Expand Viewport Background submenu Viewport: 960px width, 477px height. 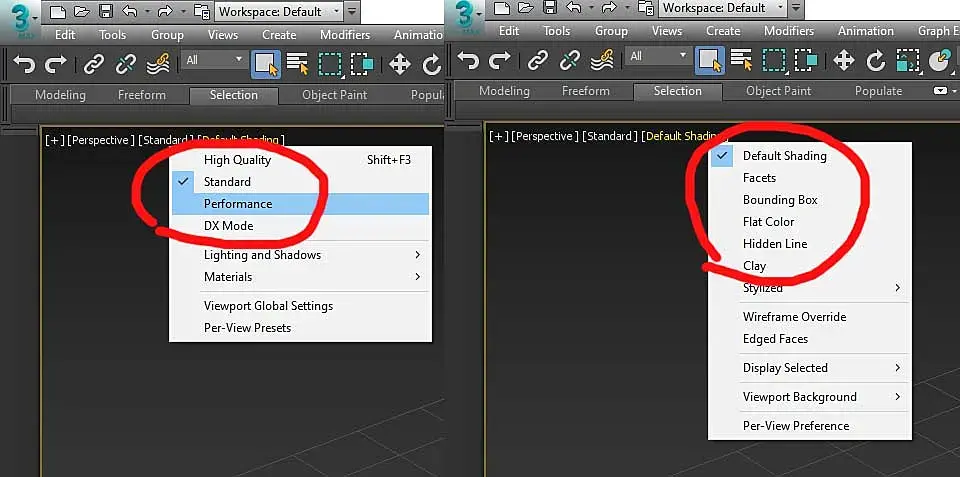click(x=809, y=397)
